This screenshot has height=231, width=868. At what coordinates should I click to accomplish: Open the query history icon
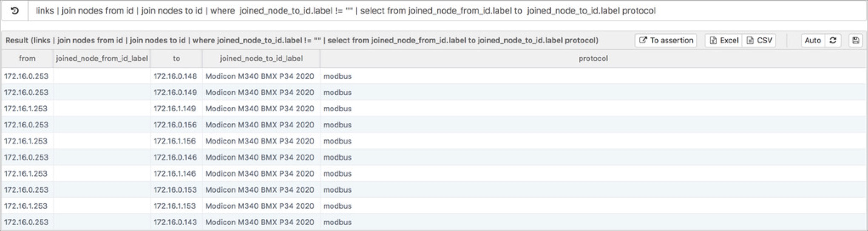pos(14,11)
